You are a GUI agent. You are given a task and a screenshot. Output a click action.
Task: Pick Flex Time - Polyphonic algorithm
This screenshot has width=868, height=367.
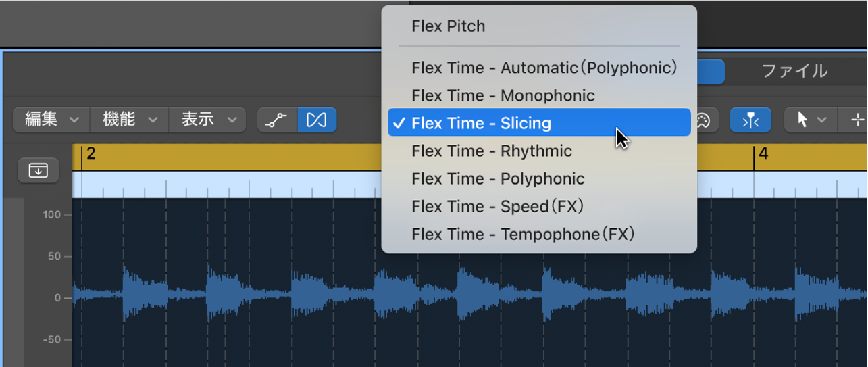pos(497,178)
